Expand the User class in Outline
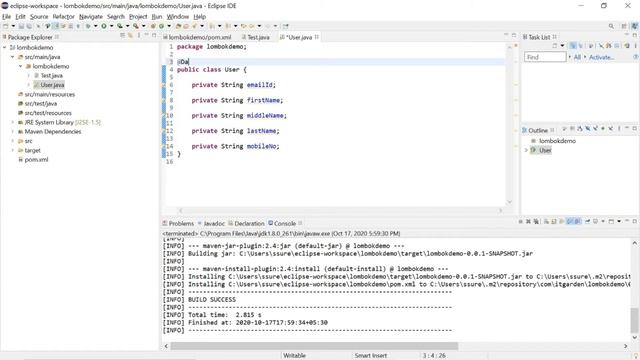This screenshot has width=640, height=360. tap(526, 150)
